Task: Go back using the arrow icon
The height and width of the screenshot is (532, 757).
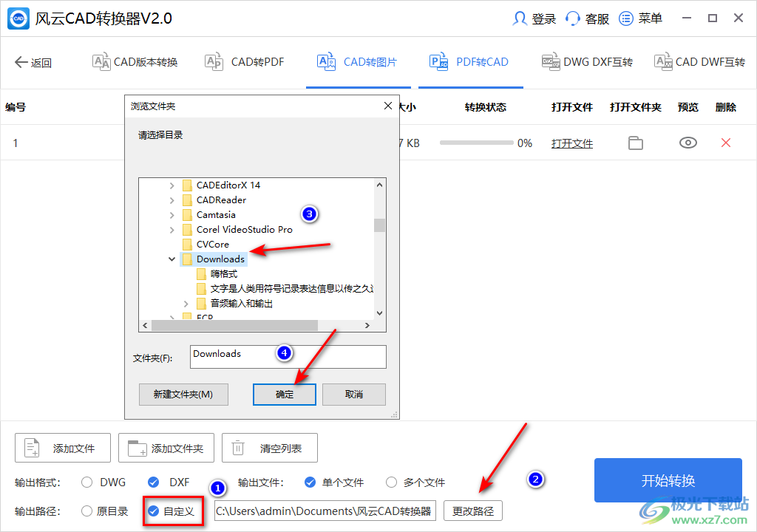Action: point(21,62)
